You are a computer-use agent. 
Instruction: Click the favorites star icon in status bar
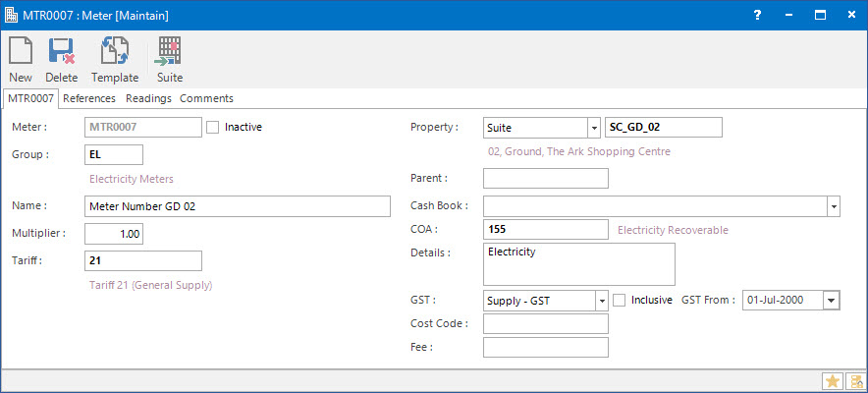coord(832,381)
